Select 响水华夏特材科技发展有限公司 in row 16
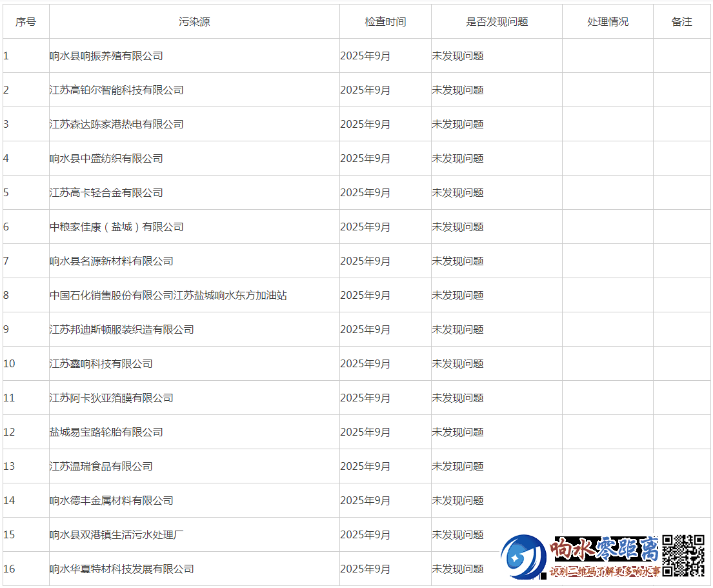Viewport: 713px width, 588px height. [122, 569]
